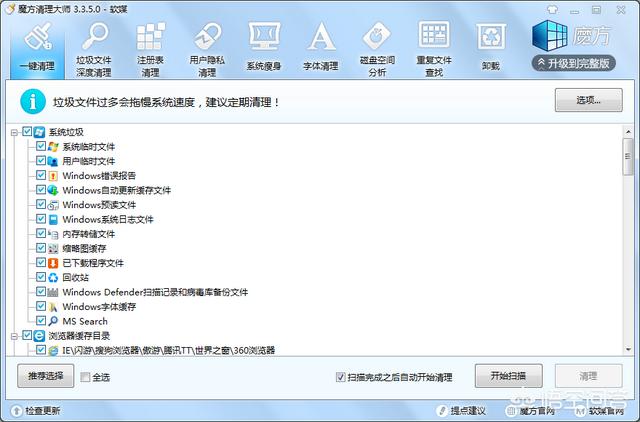Click the Windows字体缓存 icon

53,307
